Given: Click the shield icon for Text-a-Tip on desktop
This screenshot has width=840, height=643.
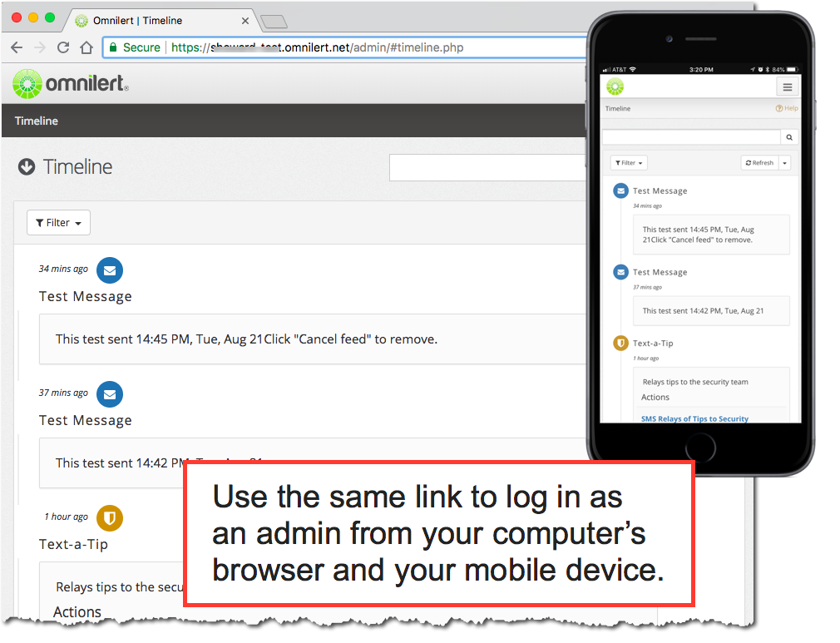Looking at the screenshot, I should pos(110,518).
